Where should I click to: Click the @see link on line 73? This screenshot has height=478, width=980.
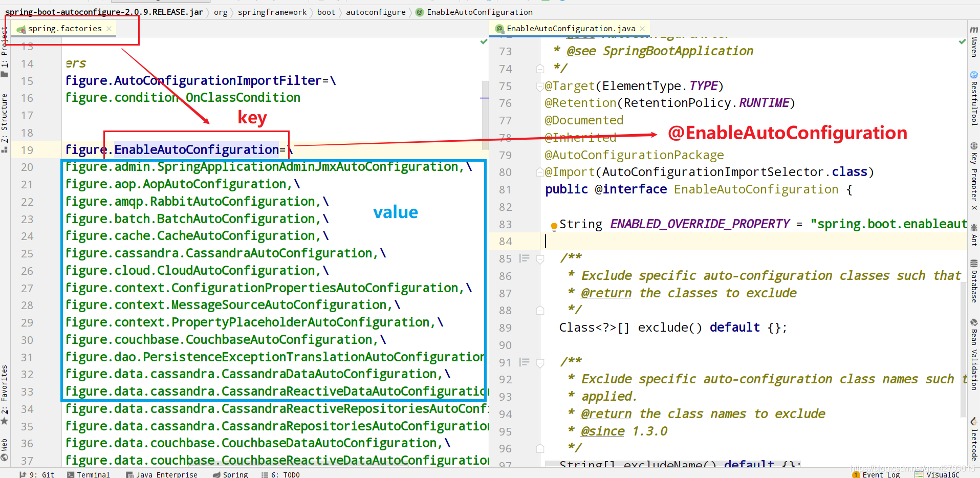pyautogui.click(x=581, y=51)
